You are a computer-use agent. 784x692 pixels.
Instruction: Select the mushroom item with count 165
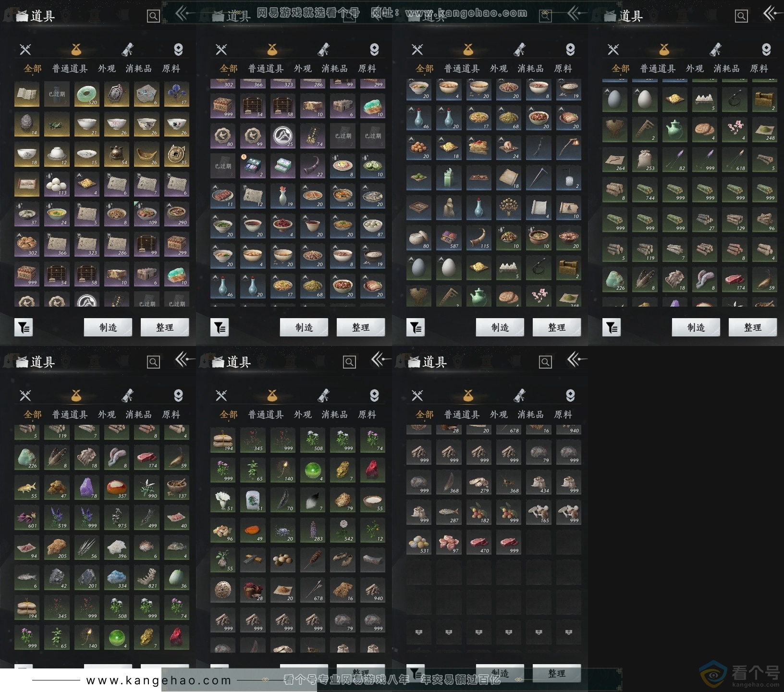pos(539,512)
